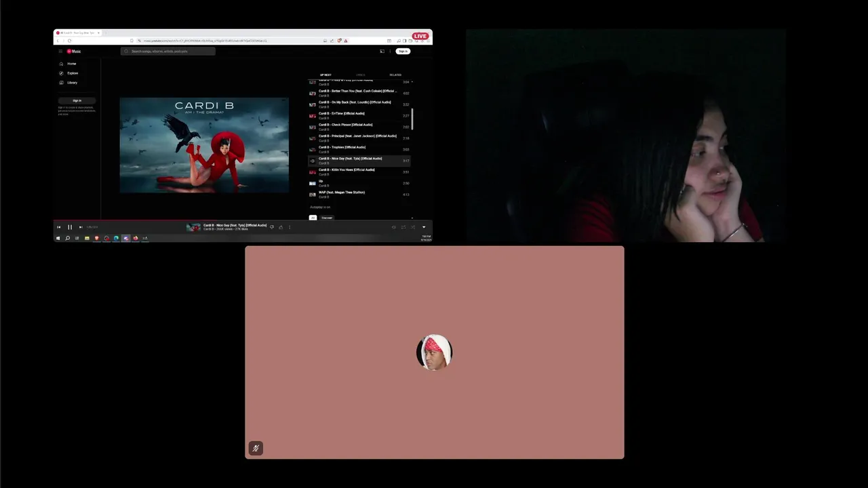Open more actions for the current song
Screen dimensions: 868x488
tap(290, 227)
